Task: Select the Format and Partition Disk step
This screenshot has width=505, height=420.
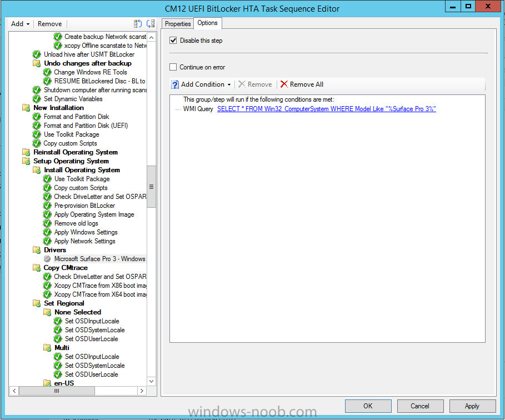Action: (x=76, y=117)
